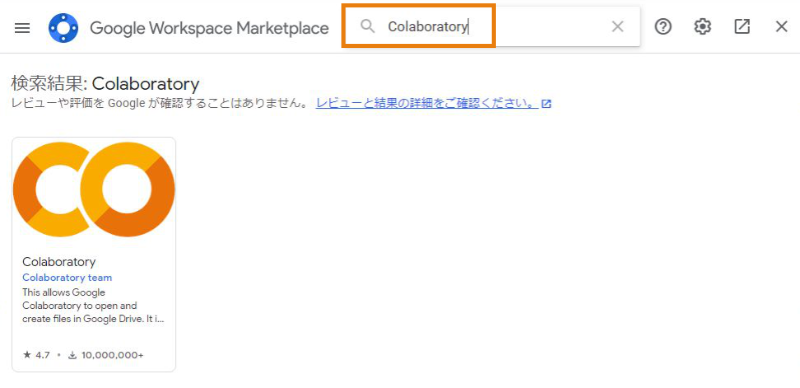The width and height of the screenshot is (800, 388).
Task: Open the hamburger main menu
Action: (22, 28)
